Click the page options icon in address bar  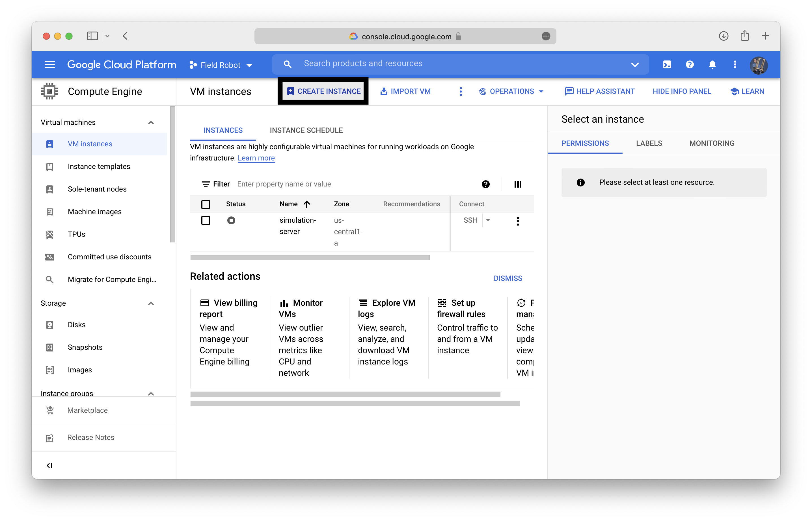[546, 36]
